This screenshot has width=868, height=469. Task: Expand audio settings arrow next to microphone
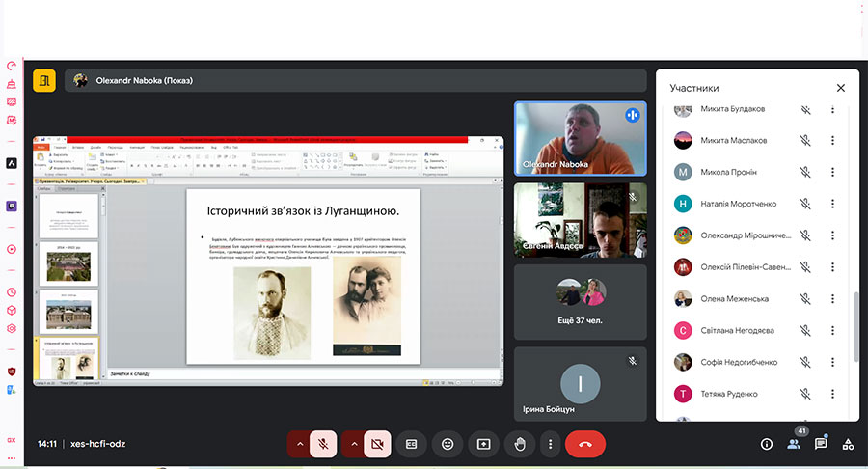click(300, 444)
